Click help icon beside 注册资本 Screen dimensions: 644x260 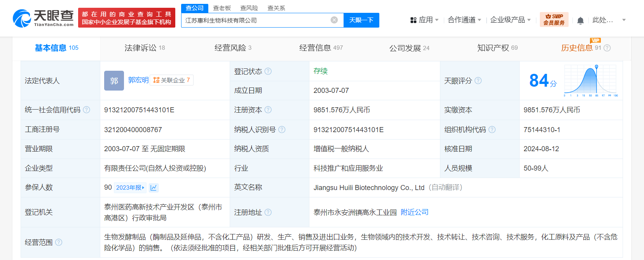pyautogui.click(x=268, y=110)
